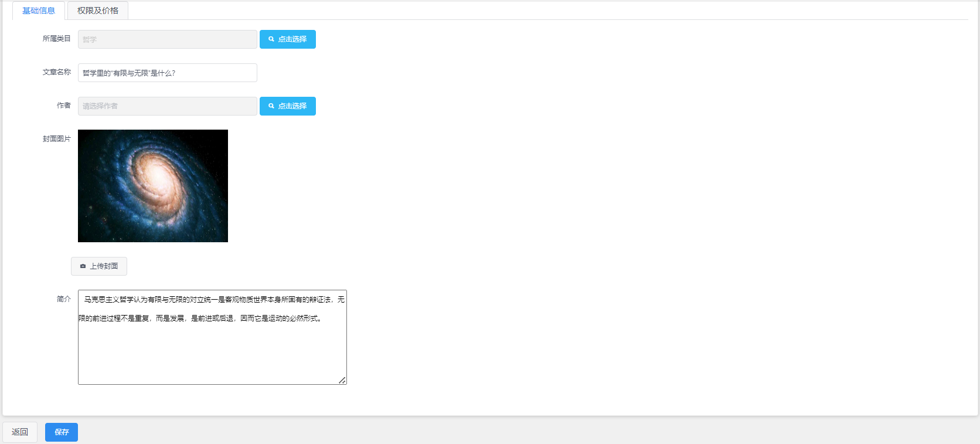This screenshot has width=980, height=444.
Task: Focus the 文章名称 input field
Action: coord(168,73)
